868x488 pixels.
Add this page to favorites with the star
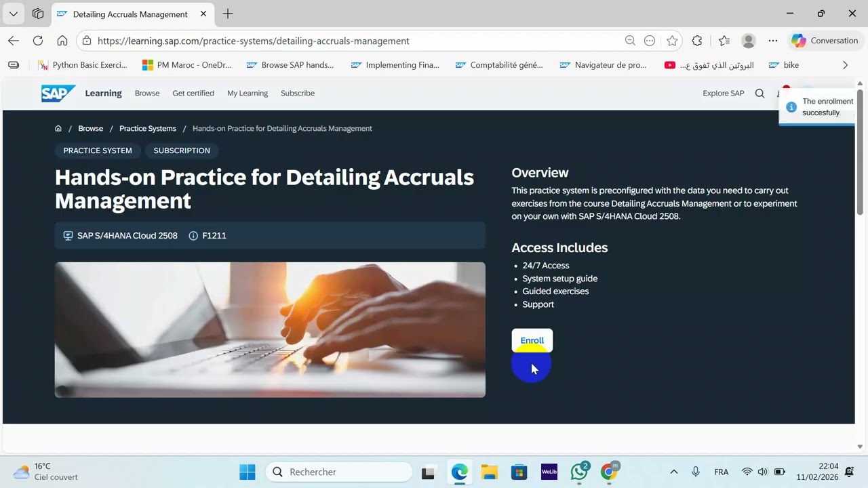pyautogui.click(x=672, y=41)
